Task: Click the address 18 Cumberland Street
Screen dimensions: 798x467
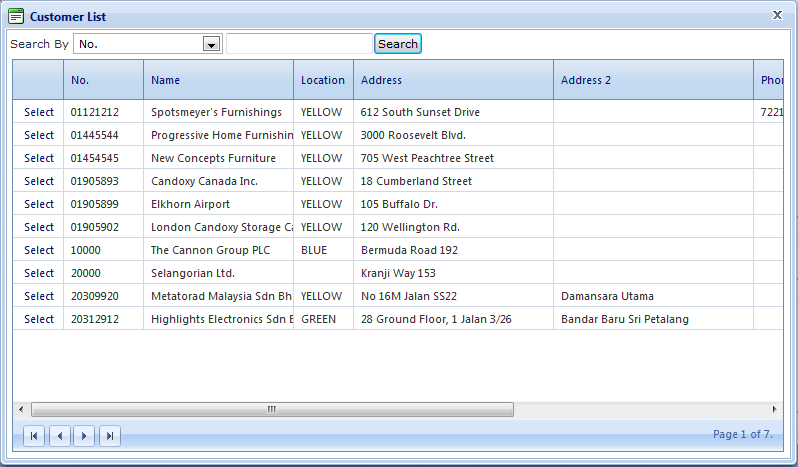Action: click(x=416, y=181)
